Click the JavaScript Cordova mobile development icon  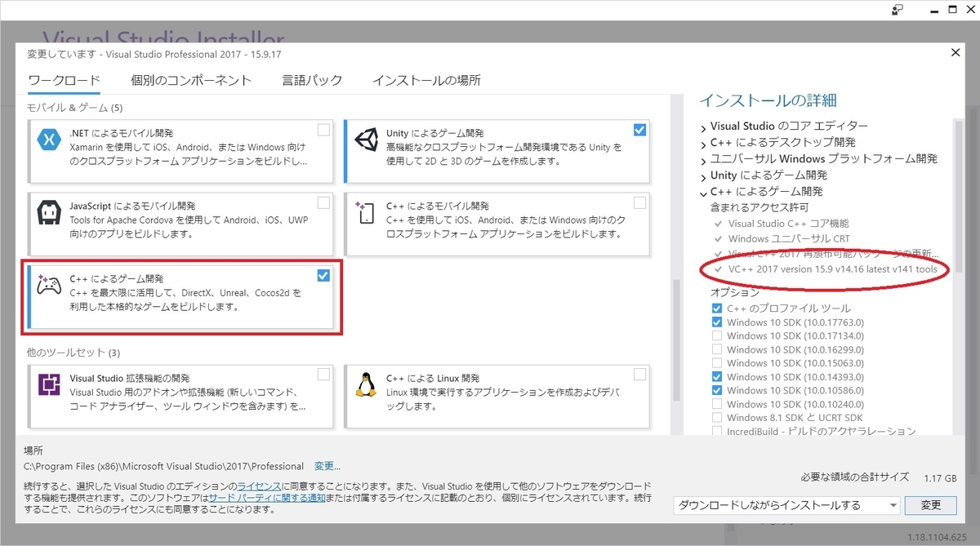50,214
